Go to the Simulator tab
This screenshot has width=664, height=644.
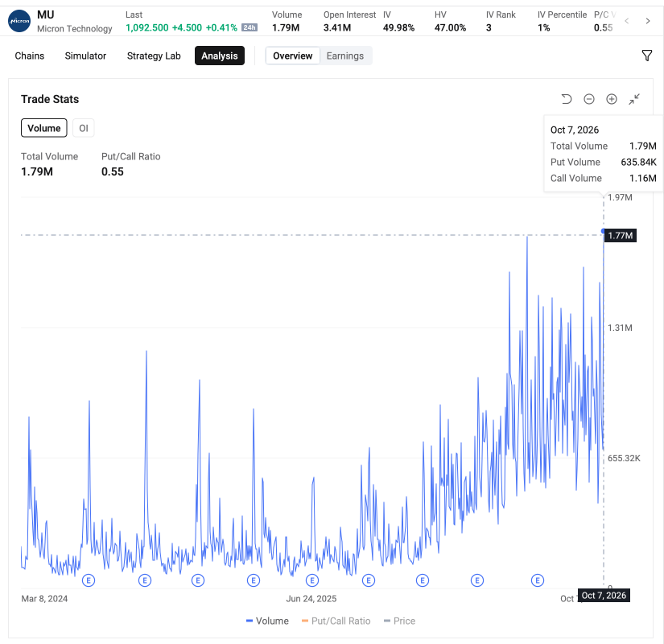coord(85,56)
